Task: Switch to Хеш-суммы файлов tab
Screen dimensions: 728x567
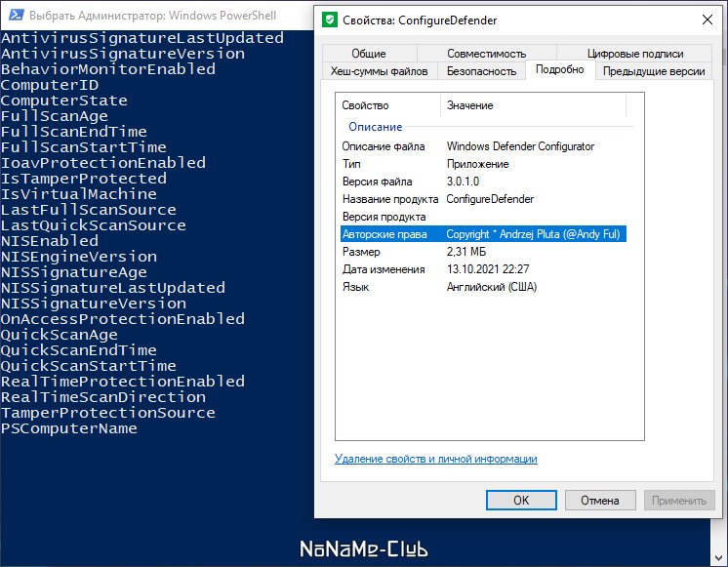Action: click(x=380, y=71)
